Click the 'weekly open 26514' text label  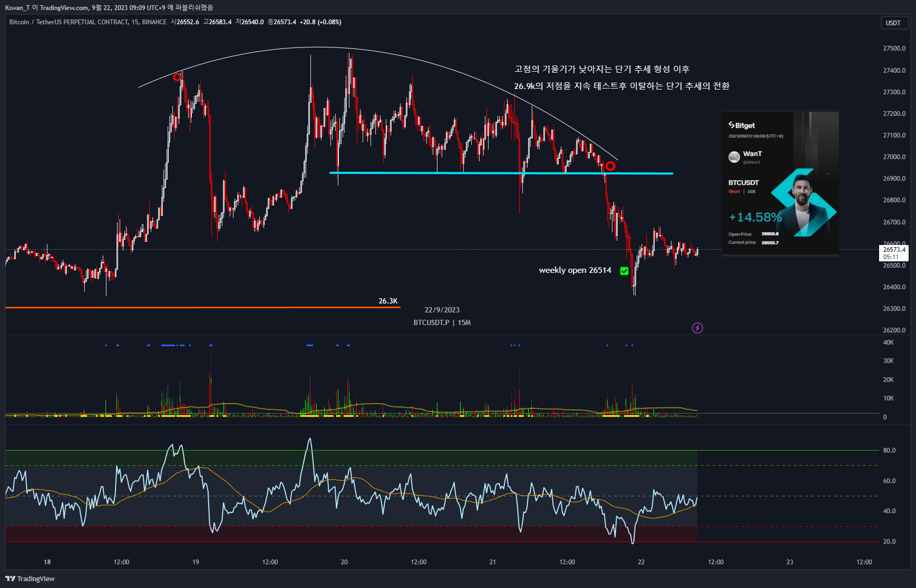575,270
